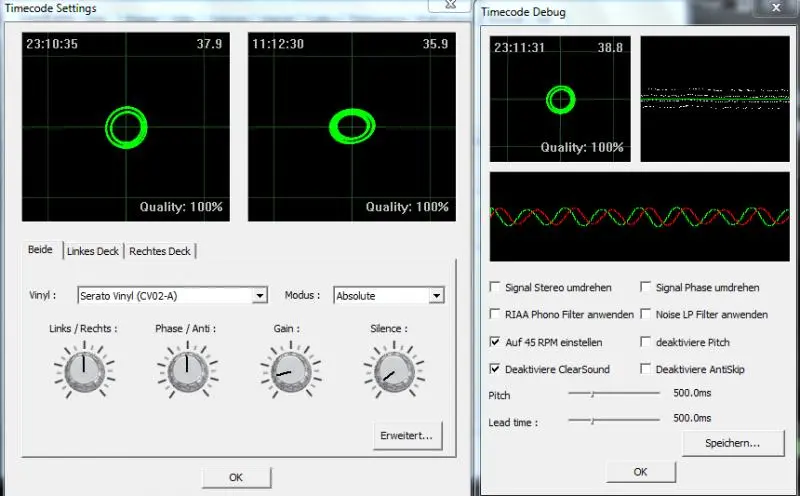Click the Gain knob

coord(285,371)
